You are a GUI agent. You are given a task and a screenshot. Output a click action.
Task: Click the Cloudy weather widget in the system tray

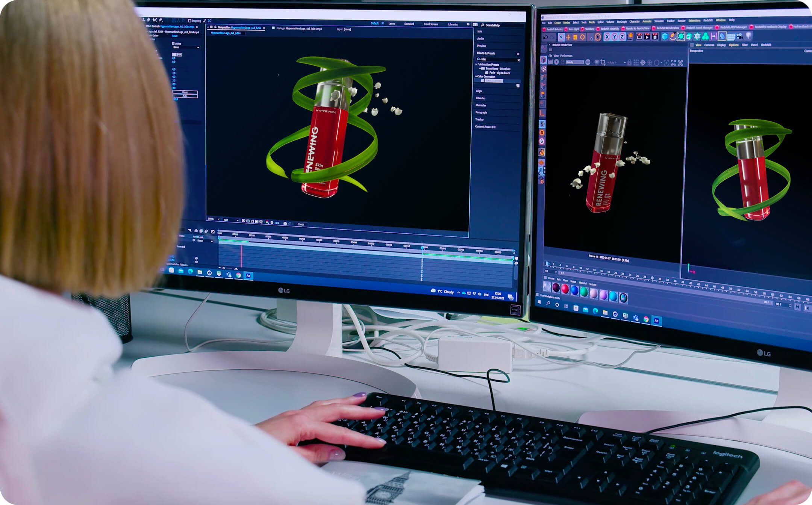point(442,292)
